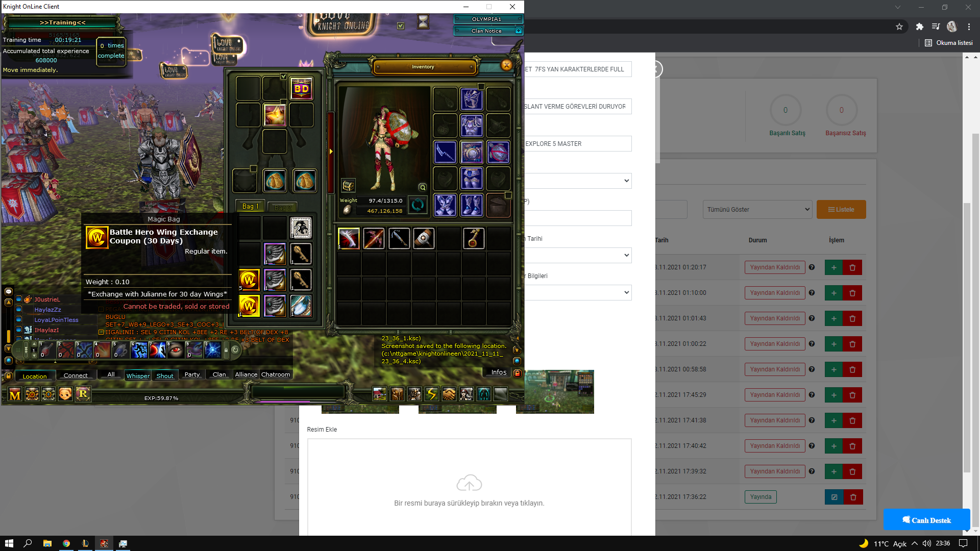Click the magnifier icon on character preview
Image resolution: width=980 pixels, height=551 pixels.
[x=423, y=187]
